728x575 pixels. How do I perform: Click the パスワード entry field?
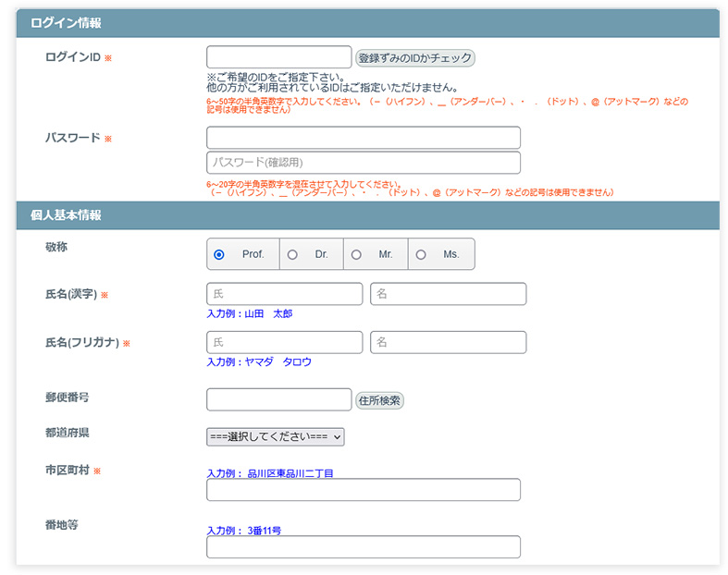(363, 138)
